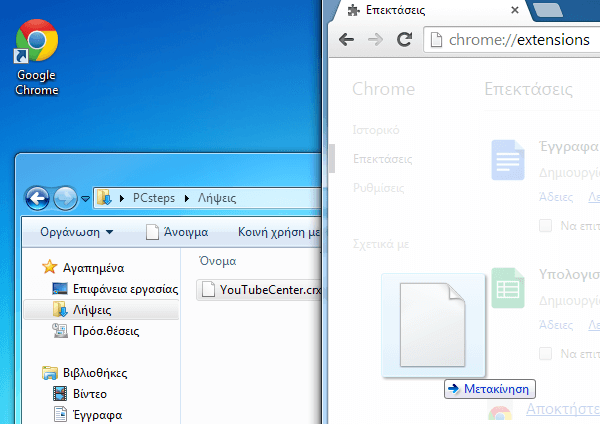Click Κοινή χρήση με toolbar button
The width and height of the screenshot is (600, 424).
(x=279, y=232)
